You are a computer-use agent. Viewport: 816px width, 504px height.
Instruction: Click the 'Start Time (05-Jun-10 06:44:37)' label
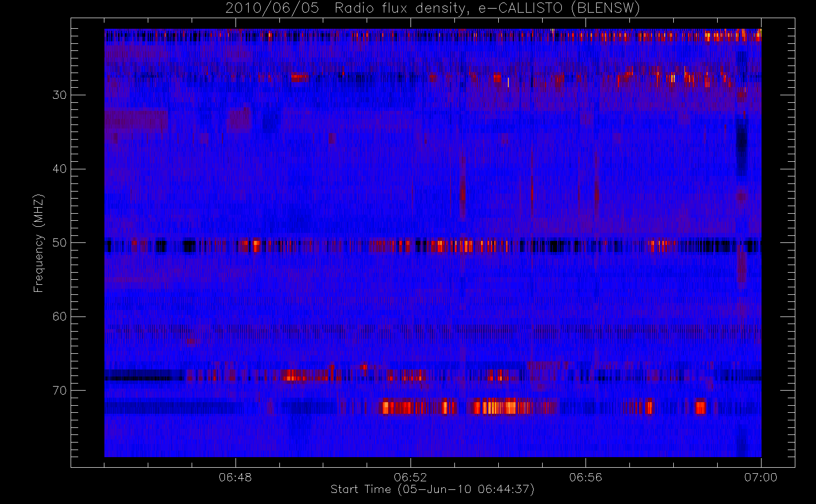(x=433, y=489)
